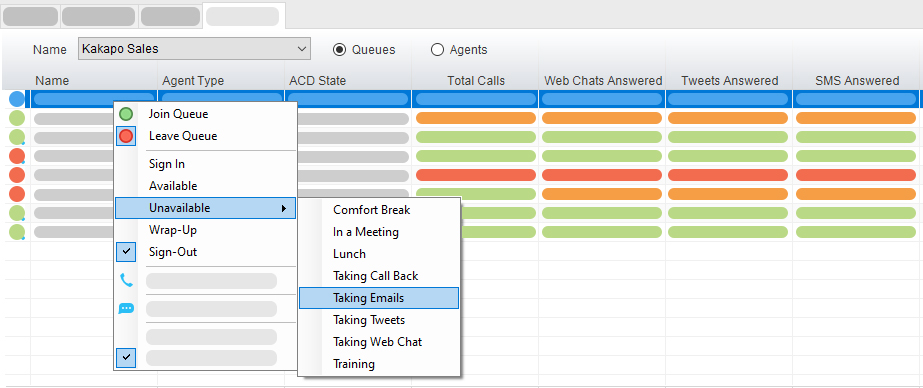The height and width of the screenshot is (388, 923).
Task: Select the Queues radio button
Action: [x=339, y=49]
